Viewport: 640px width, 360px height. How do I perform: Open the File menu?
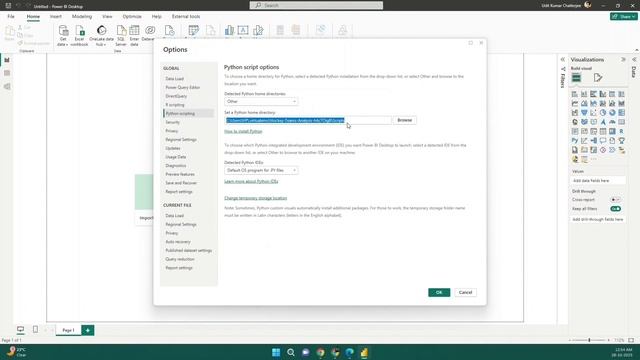click(11, 16)
